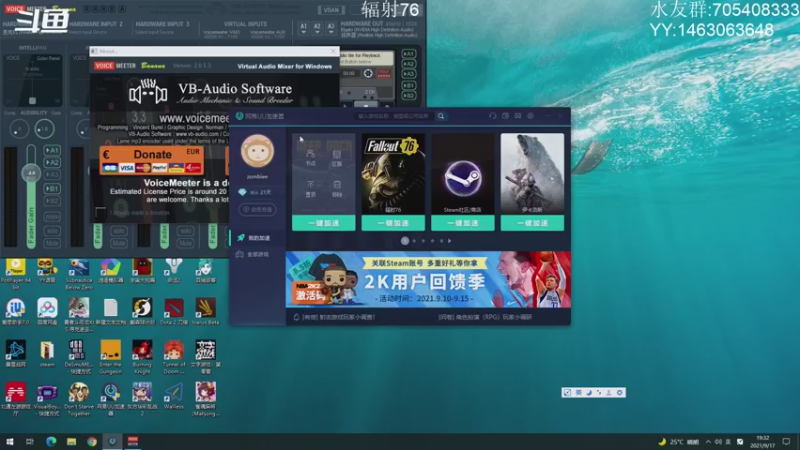
Task: Open the steam folder on the desktop
Action: (47, 354)
